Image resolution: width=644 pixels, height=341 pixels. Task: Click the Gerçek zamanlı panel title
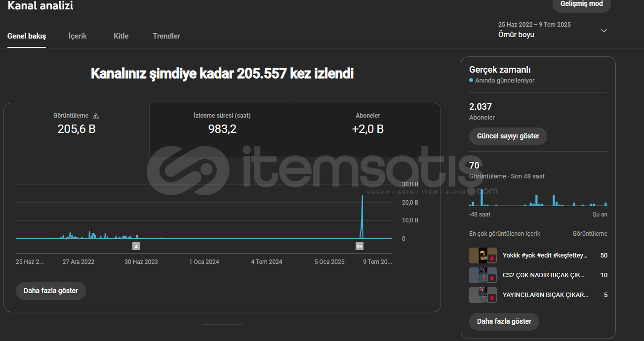500,70
